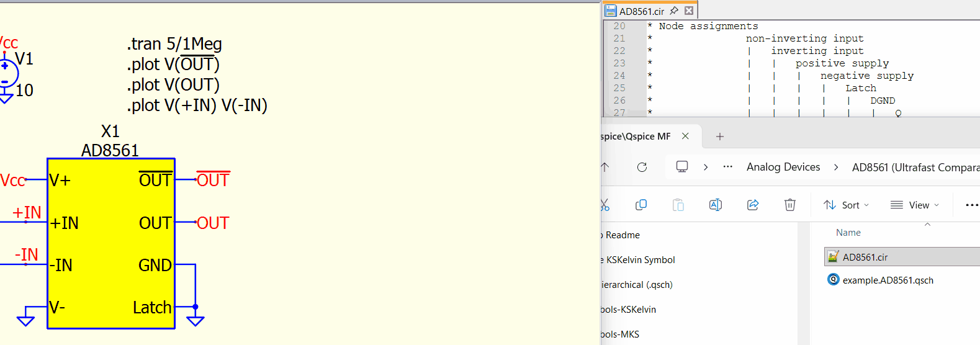Click line 25 Latch comment
This screenshot has width=980, height=345.
[861, 88]
